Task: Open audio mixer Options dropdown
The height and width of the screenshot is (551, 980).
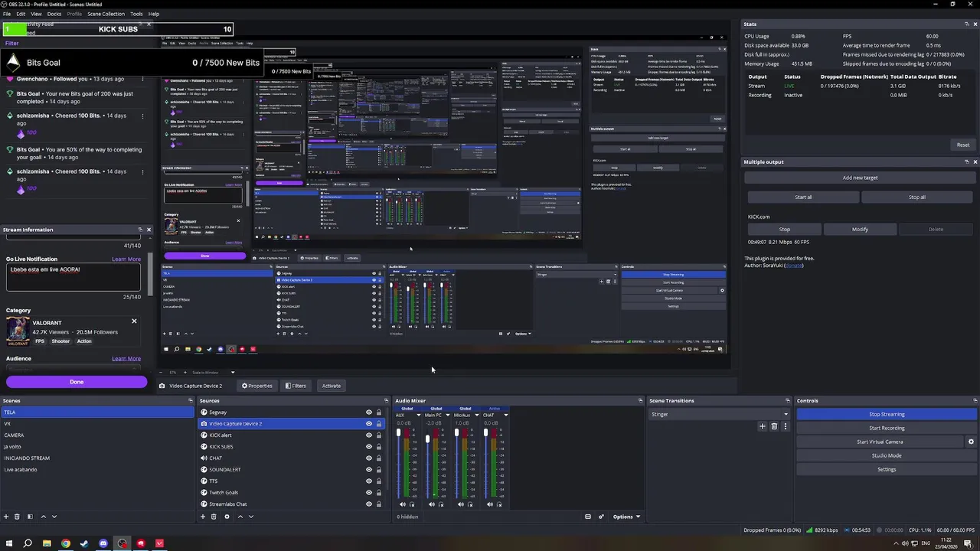Action: [626, 517]
